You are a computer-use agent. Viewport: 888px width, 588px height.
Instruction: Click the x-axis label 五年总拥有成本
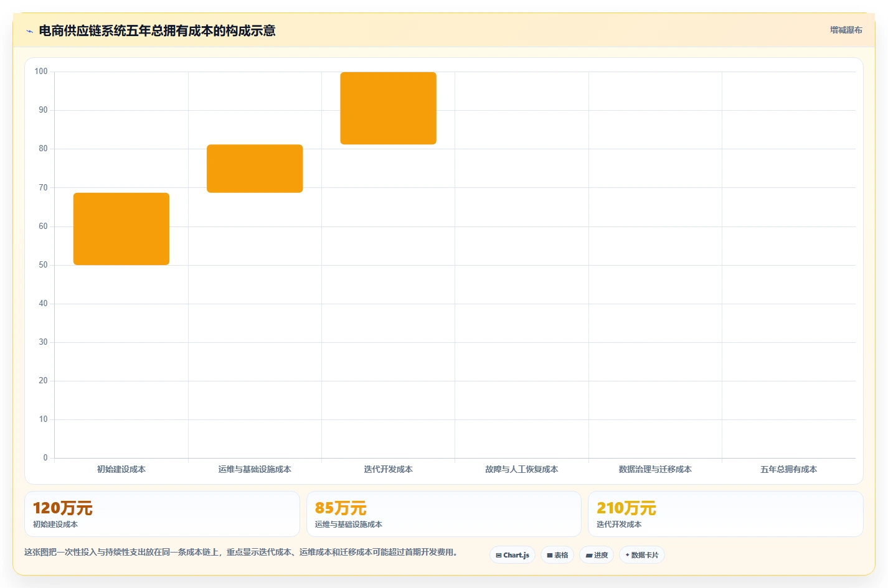788,469
